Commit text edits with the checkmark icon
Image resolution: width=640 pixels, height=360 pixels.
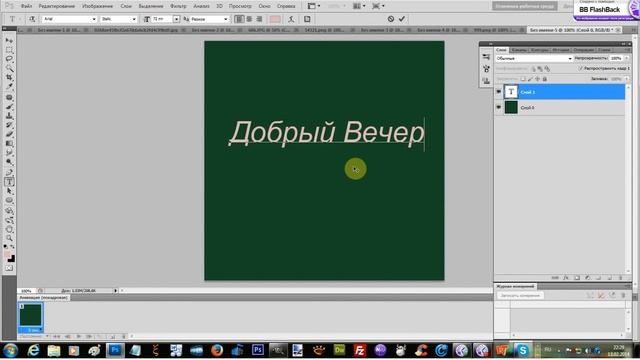(402, 19)
